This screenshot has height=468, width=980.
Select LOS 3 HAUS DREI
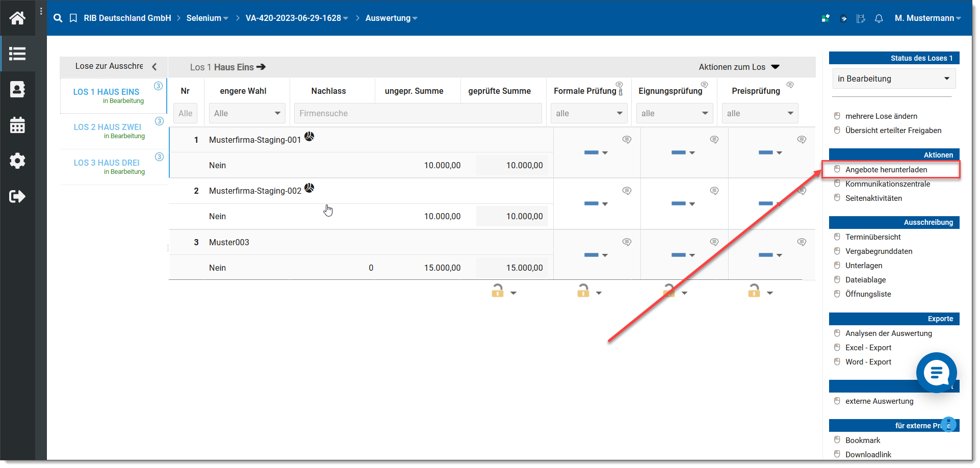114,167
